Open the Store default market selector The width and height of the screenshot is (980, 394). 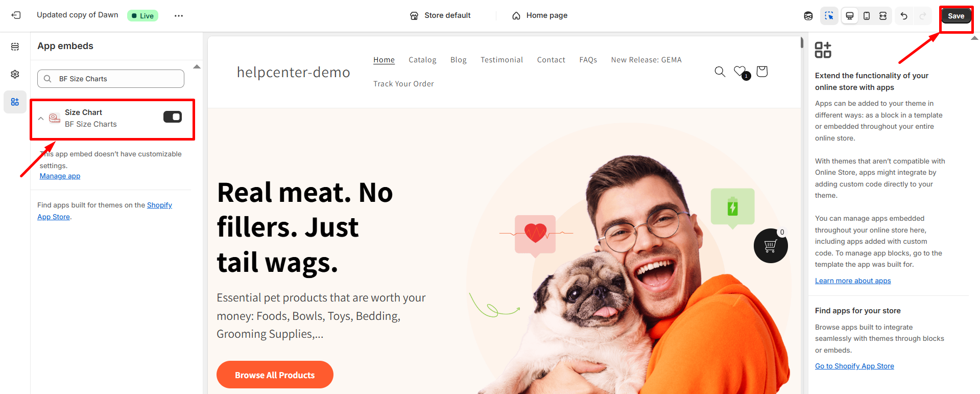(440, 16)
